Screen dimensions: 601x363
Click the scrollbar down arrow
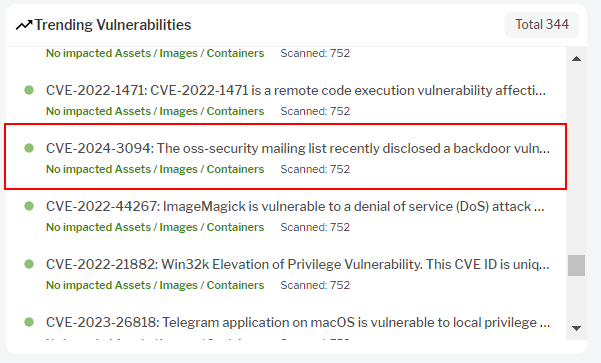(x=576, y=328)
